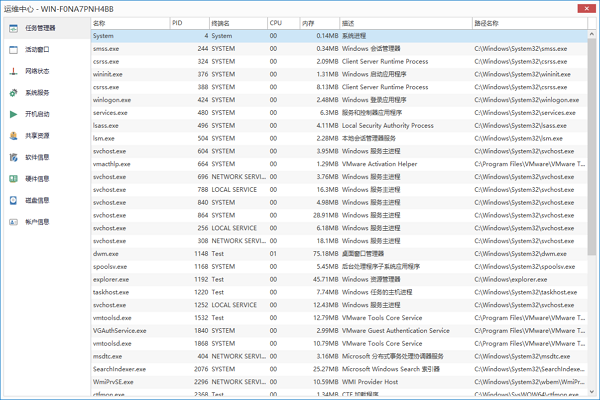This screenshot has height=400, width=600.
Task: Select the vmtoolsd.exe row with PID 1868
Action: (x=339, y=344)
